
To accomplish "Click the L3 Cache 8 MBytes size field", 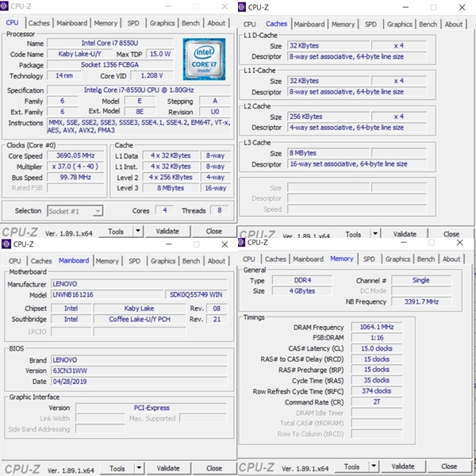I will [x=328, y=153].
